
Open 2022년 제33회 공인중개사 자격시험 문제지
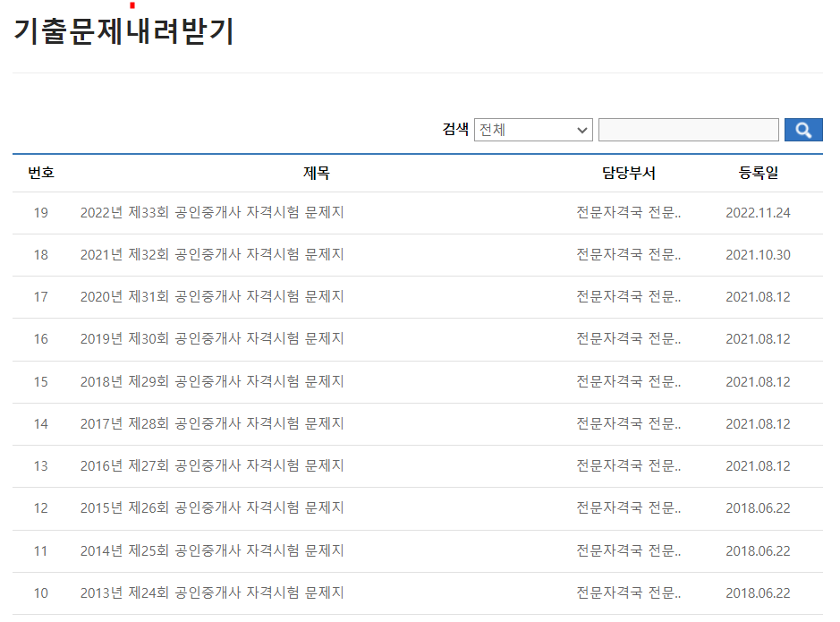(212, 213)
